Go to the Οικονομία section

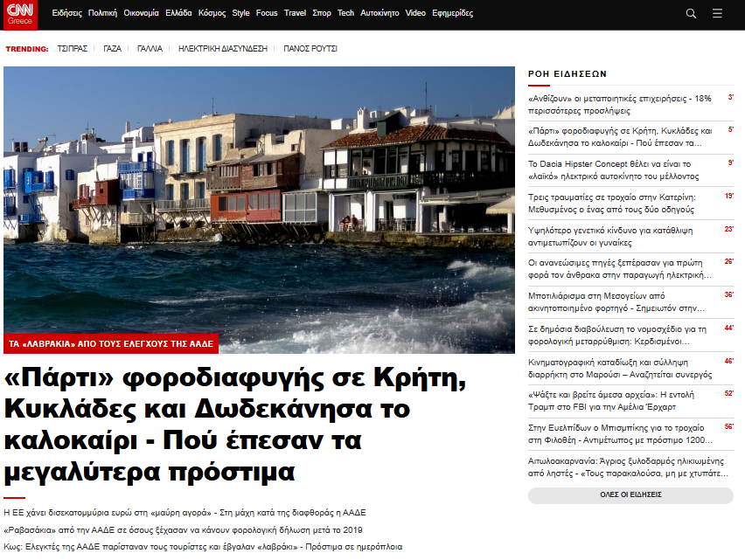click(142, 13)
